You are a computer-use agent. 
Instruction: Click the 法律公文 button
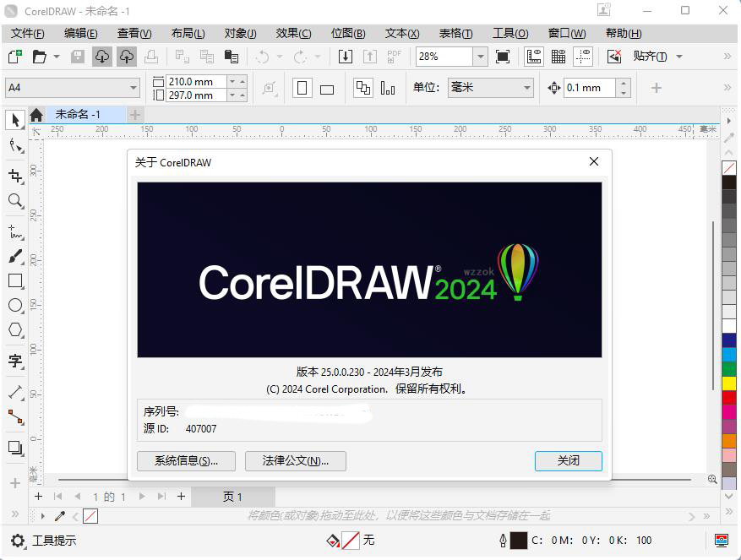[x=296, y=461]
